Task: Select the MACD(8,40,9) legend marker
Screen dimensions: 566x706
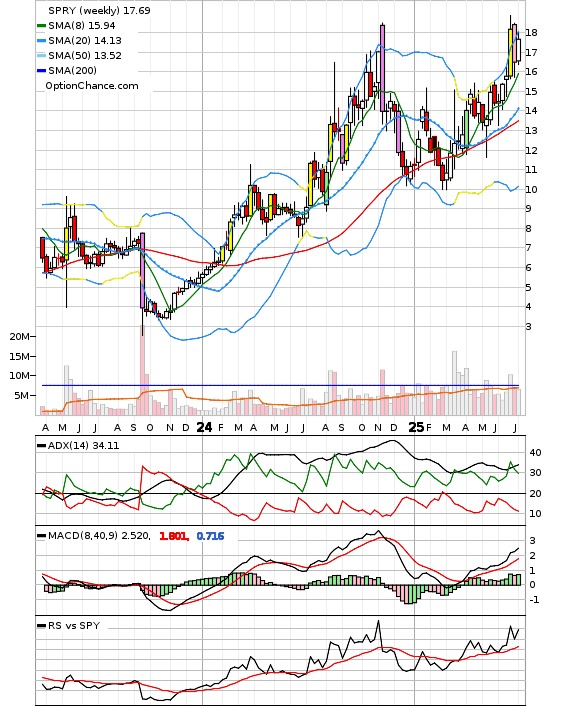Action: (x=41, y=535)
